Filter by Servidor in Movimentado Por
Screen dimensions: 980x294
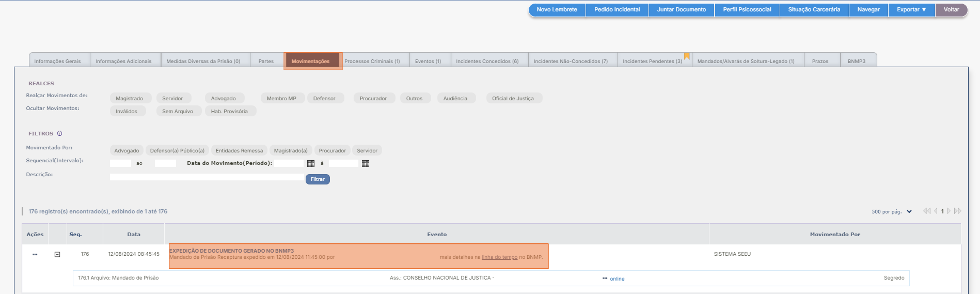point(367,150)
